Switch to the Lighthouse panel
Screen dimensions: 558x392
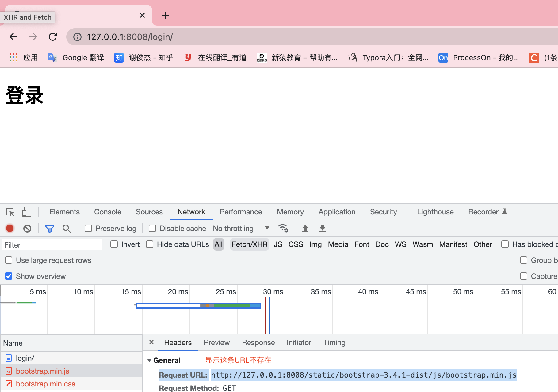[x=435, y=212]
